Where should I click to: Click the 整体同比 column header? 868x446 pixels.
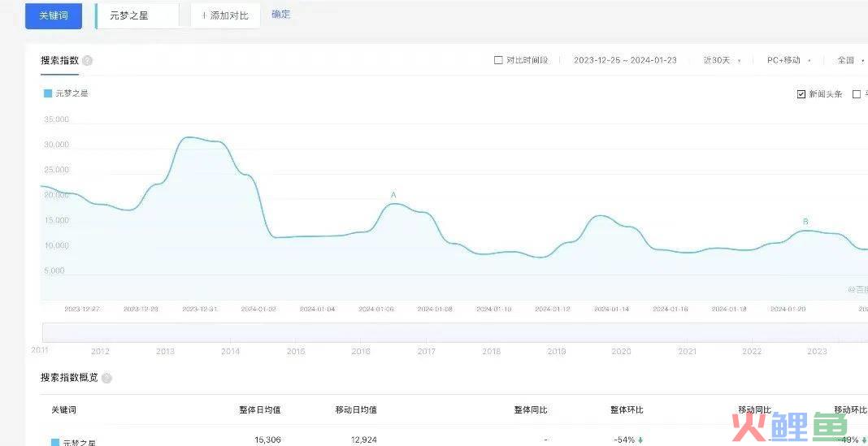[x=531, y=410]
